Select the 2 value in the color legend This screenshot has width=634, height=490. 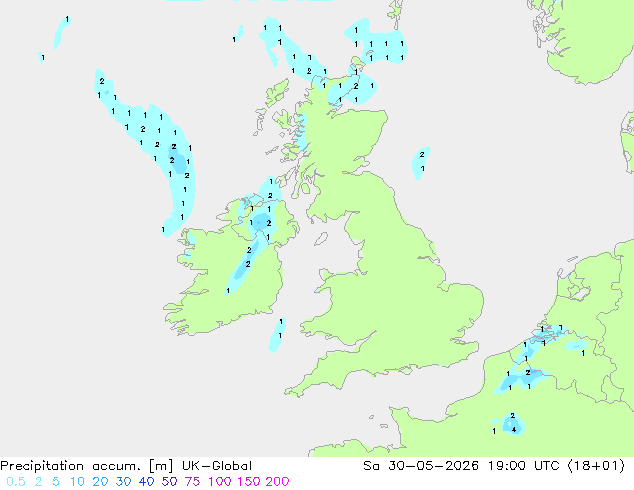(x=38, y=482)
